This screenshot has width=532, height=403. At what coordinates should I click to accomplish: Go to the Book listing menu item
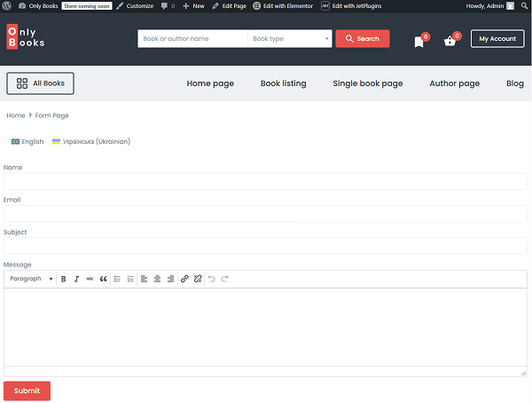(x=283, y=83)
